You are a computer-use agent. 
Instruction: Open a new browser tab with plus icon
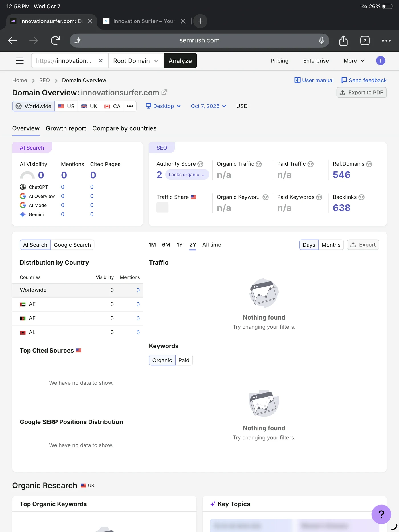[x=200, y=21]
